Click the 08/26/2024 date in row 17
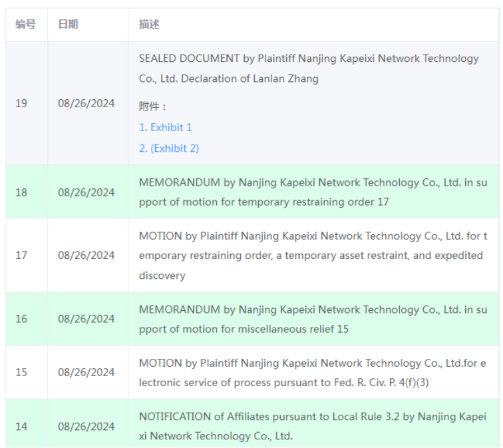 coord(86,255)
